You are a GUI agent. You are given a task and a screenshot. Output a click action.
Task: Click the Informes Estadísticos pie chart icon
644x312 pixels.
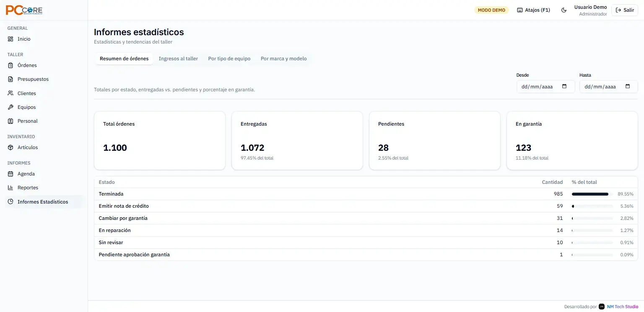pyautogui.click(x=10, y=202)
